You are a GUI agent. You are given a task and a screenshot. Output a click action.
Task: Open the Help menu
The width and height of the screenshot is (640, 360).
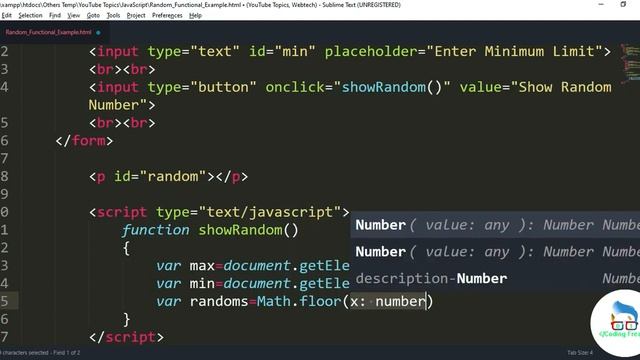(195, 16)
